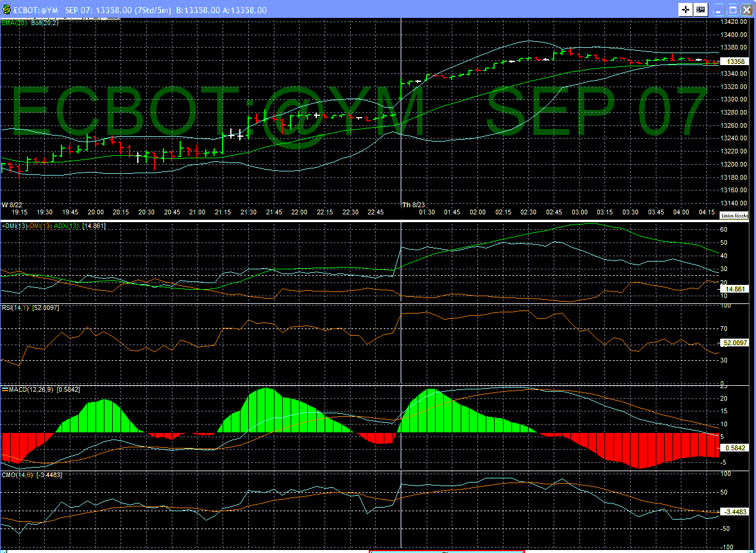Maximize the chart window
Viewport: 756px width, 553px height.
click(x=733, y=10)
